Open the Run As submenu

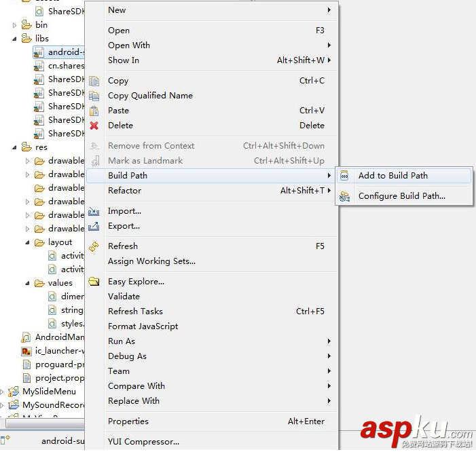point(213,341)
